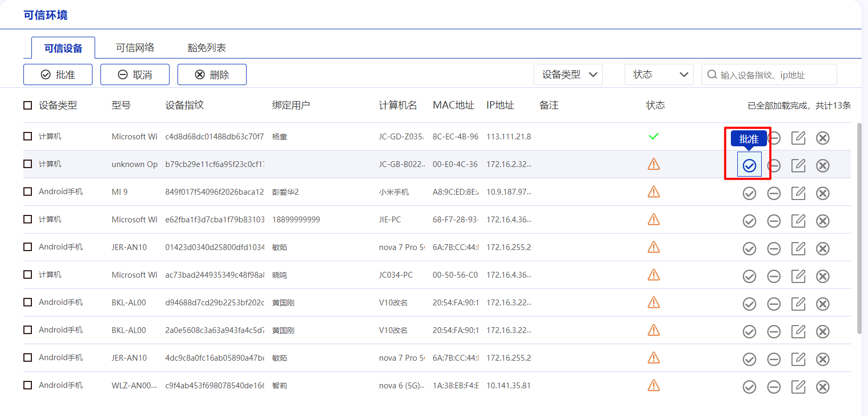868x416 pixels.
Task: Check the JC-GD-Z035 computer row checkbox
Action: point(28,136)
